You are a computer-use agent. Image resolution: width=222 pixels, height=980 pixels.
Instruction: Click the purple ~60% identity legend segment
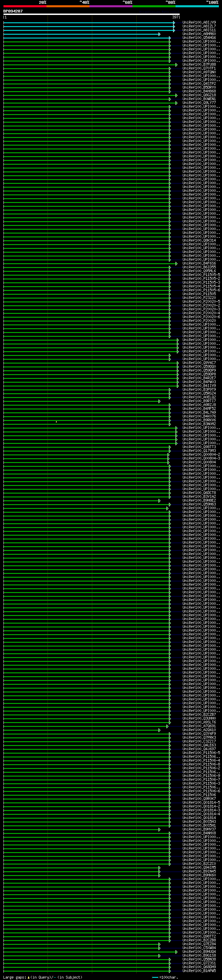(111, 7)
